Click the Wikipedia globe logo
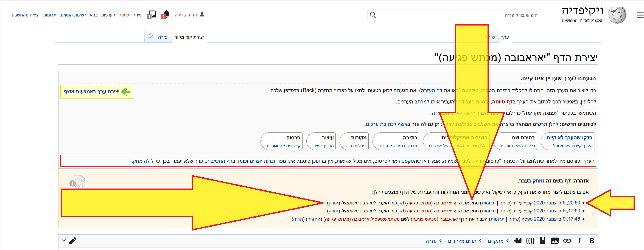The height and width of the screenshot is (250, 644). coord(617,15)
